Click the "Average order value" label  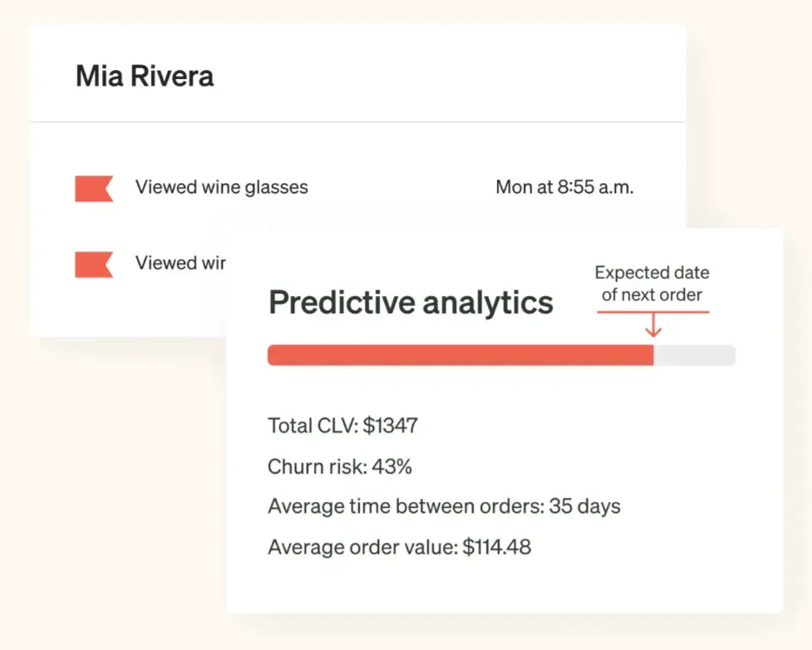pyautogui.click(x=362, y=548)
